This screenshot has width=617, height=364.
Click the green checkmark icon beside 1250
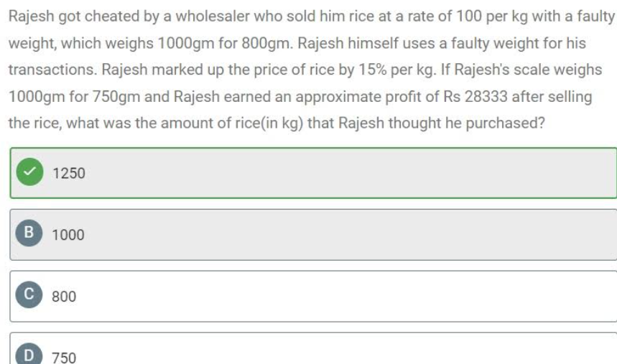[x=29, y=172]
